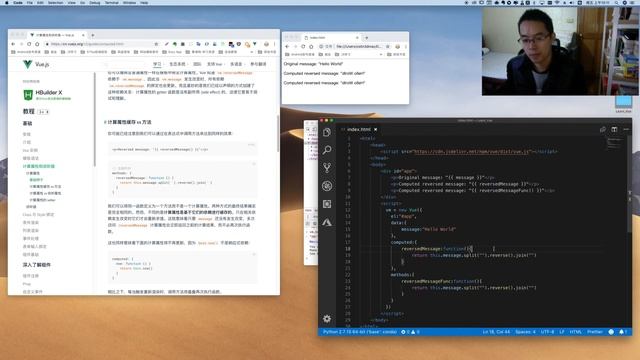Click the Open Changes icon in editor toolbar

pyautogui.click(x=603, y=129)
